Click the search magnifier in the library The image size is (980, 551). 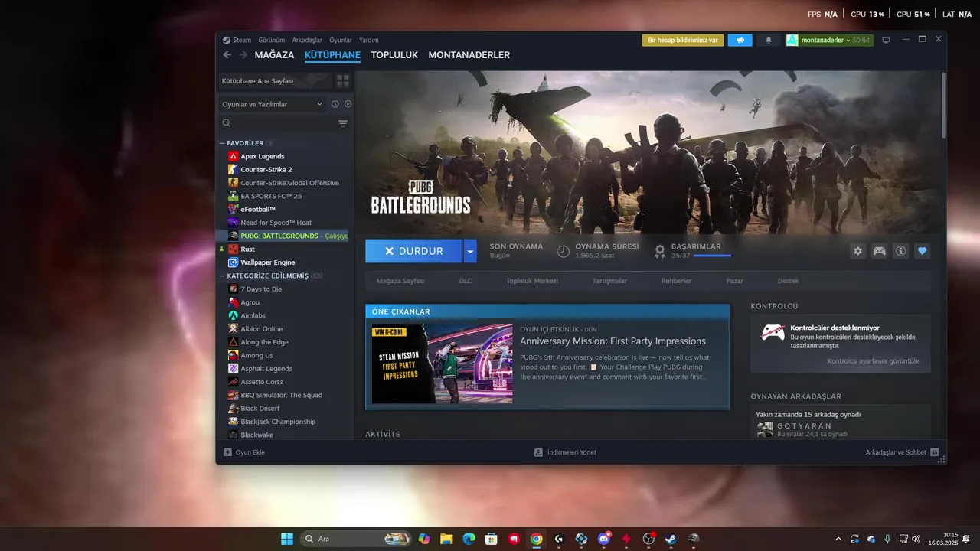pyautogui.click(x=227, y=123)
